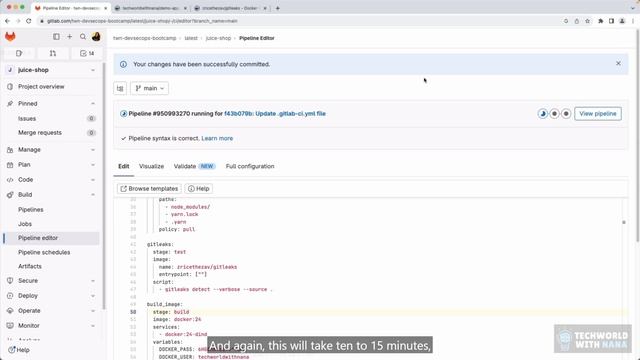
Task: Open the user avatar menu
Action: click(x=96, y=37)
